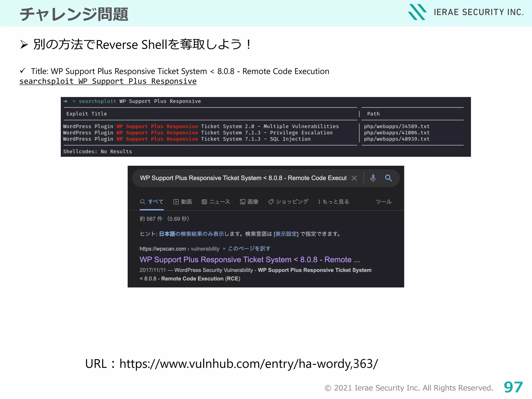Click the 2021 Ierae Security copyright footer
532x399 pixels.
[x=409, y=388]
